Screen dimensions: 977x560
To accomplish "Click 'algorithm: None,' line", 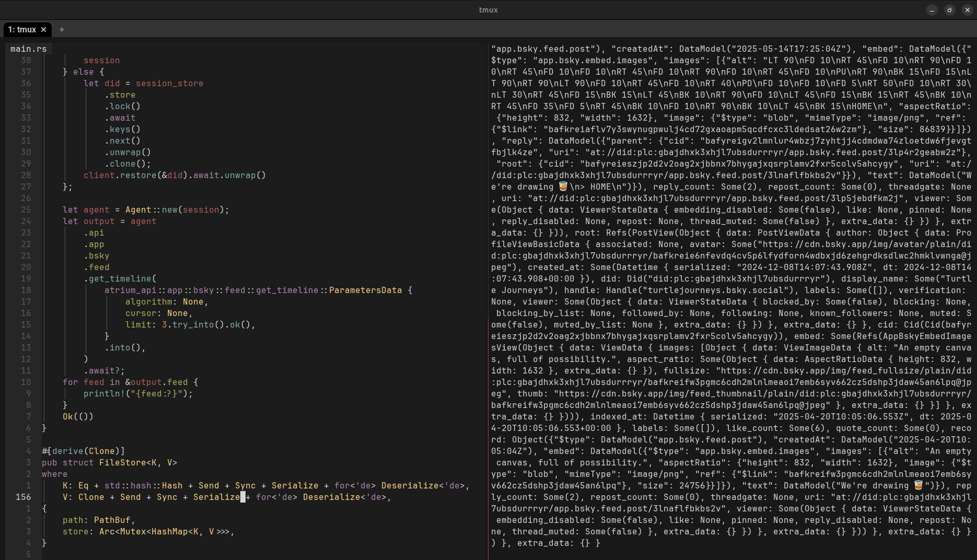I will [x=167, y=301].
